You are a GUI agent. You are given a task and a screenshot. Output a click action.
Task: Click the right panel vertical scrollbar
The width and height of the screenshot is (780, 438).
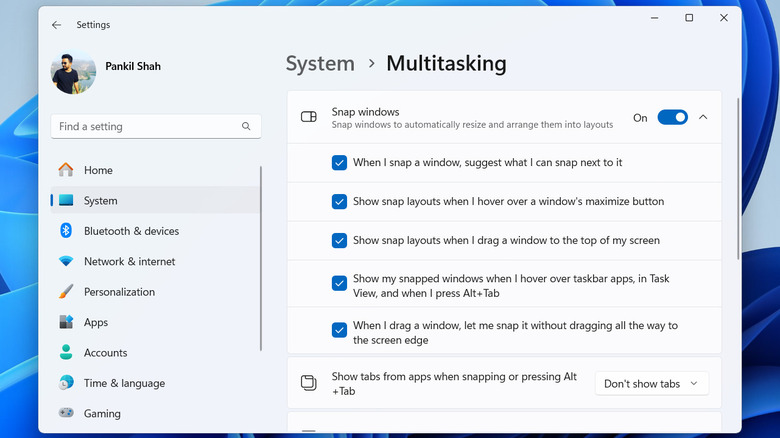point(739,180)
